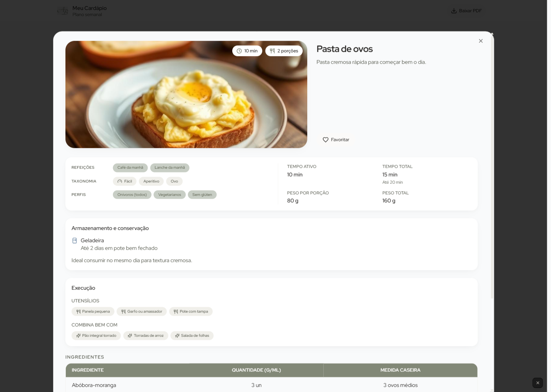551x392 pixels.
Task: Click the Sem glúten profile chip
Action: 202,195
